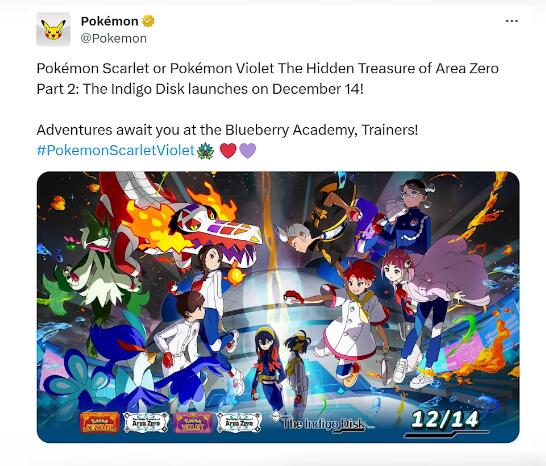Image resolution: width=546 pixels, height=466 pixels.
Task: Click the tweet text about December 14 launch
Action: pos(267,78)
